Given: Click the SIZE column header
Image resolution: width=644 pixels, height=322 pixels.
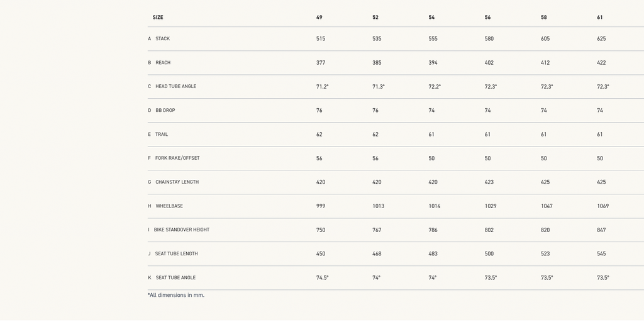Looking at the screenshot, I should point(158,18).
